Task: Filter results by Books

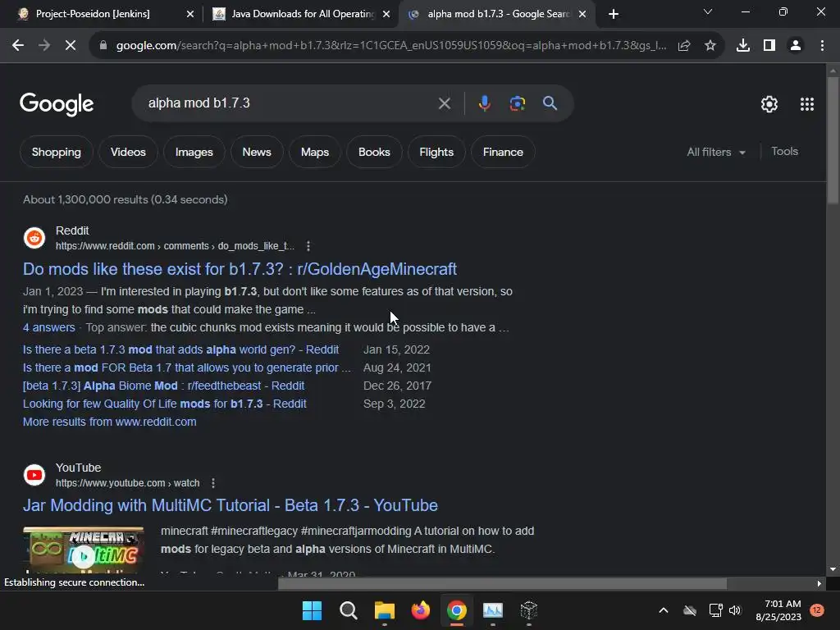Action: pos(374,152)
